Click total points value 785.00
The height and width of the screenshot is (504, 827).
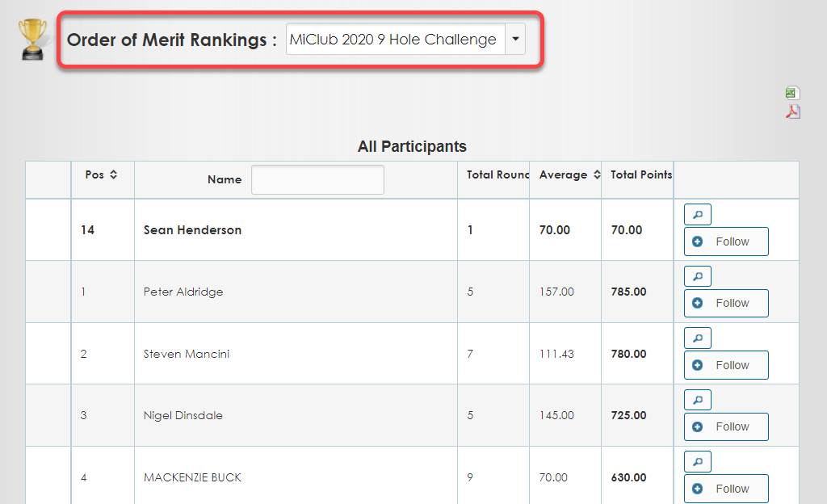pyautogui.click(x=628, y=292)
